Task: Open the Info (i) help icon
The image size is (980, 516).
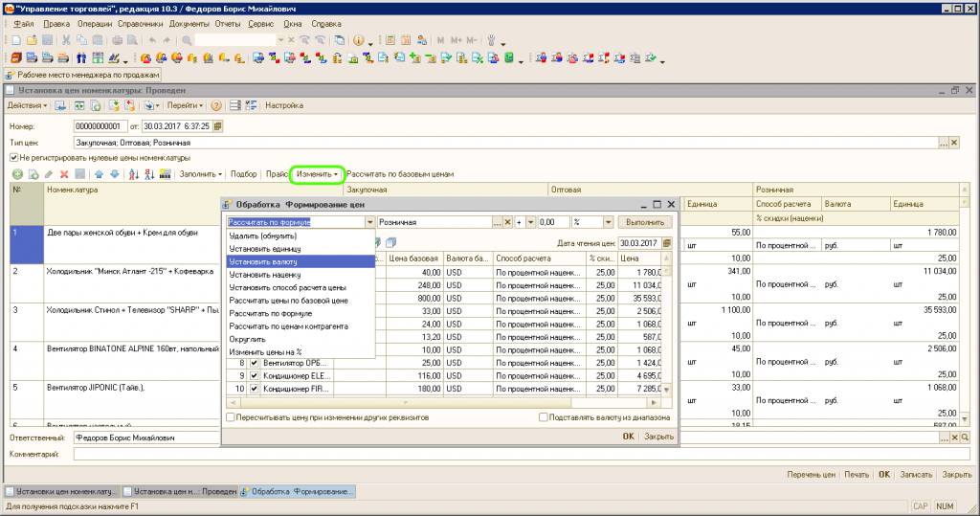Action: [358, 40]
